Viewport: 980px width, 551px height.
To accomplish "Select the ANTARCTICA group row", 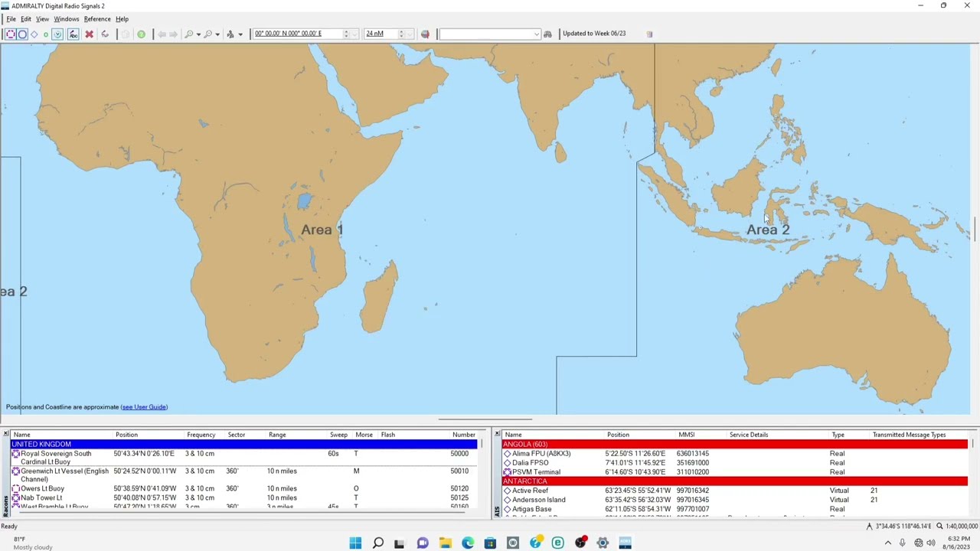I will [735, 481].
